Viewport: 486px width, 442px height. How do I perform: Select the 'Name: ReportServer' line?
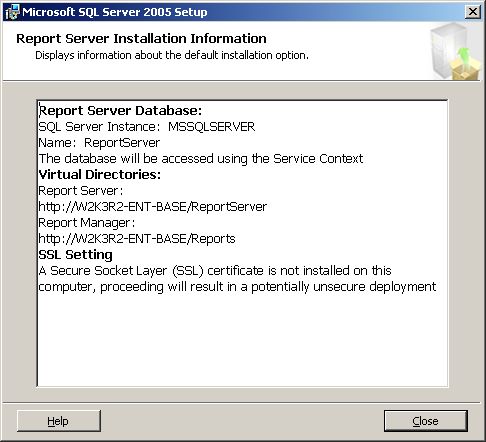coord(99,143)
